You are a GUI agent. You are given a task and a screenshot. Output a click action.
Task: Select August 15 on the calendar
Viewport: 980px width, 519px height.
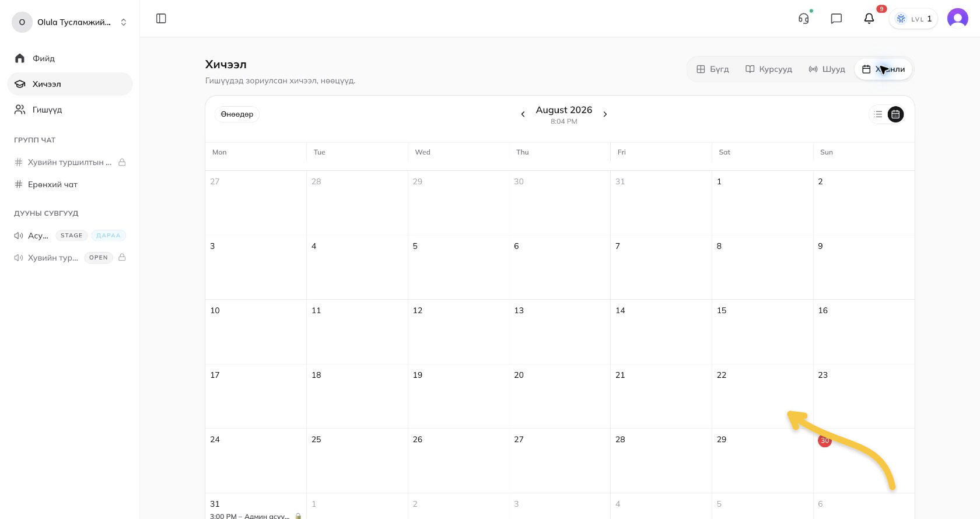[x=762, y=332]
